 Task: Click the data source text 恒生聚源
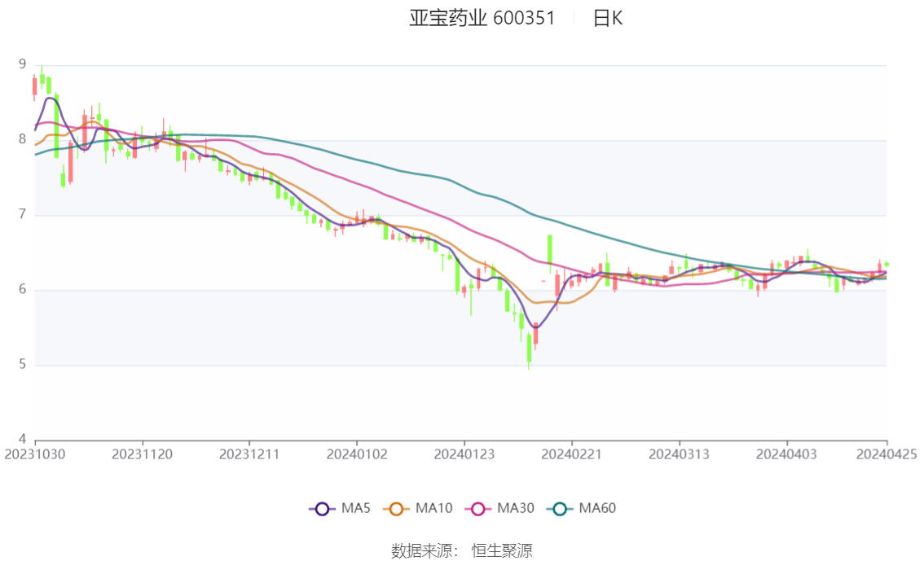[x=501, y=551]
